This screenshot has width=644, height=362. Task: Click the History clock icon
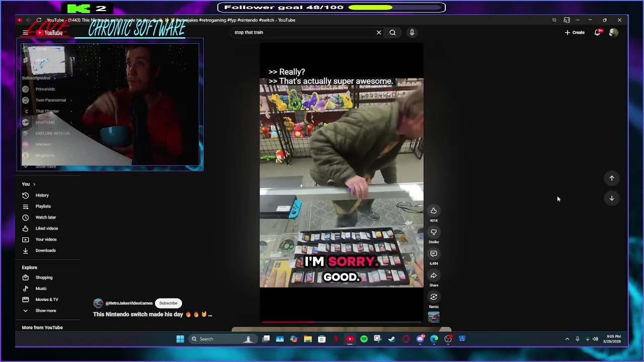[x=25, y=195]
